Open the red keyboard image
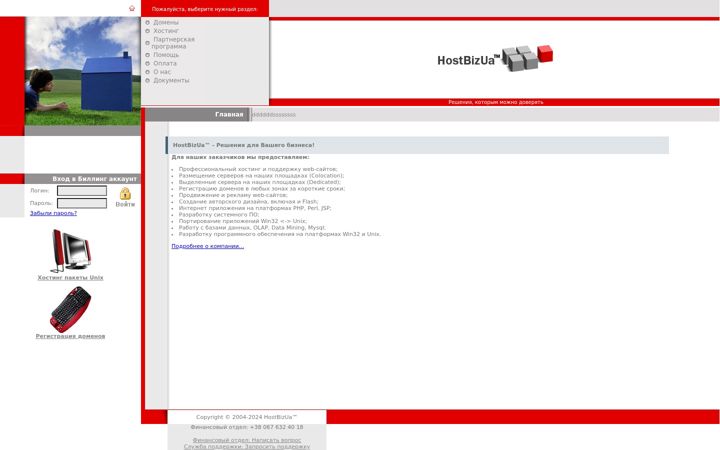720x450 pixels. (x=70, y=309)
